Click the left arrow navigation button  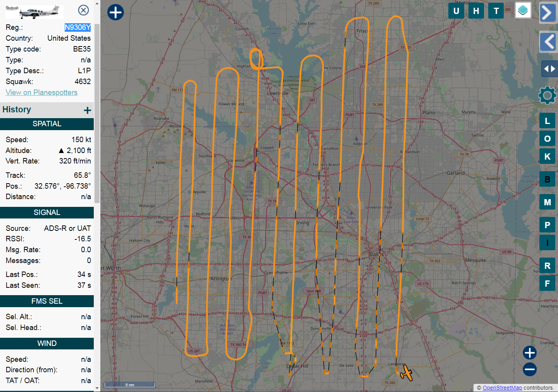tap(548, 42)
